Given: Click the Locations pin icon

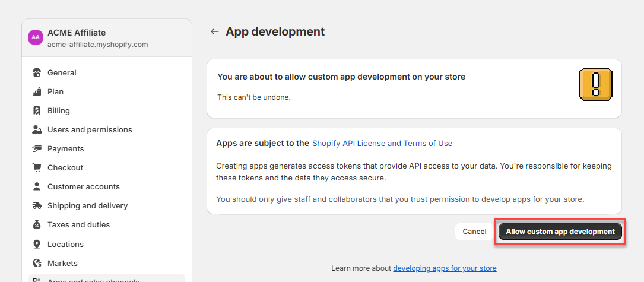Looking at the screenshot, I should pyautogui.click(x=37, y=244).
